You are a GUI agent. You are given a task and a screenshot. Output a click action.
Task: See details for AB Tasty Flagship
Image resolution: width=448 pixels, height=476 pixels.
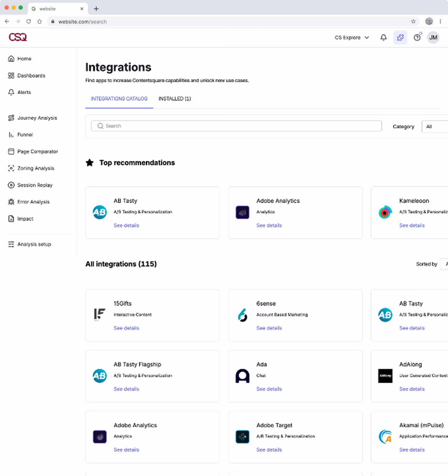tap(126, 389)
